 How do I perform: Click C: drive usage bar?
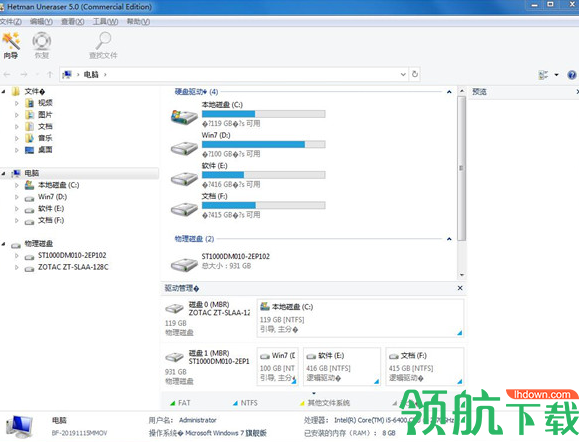[263, 114]
